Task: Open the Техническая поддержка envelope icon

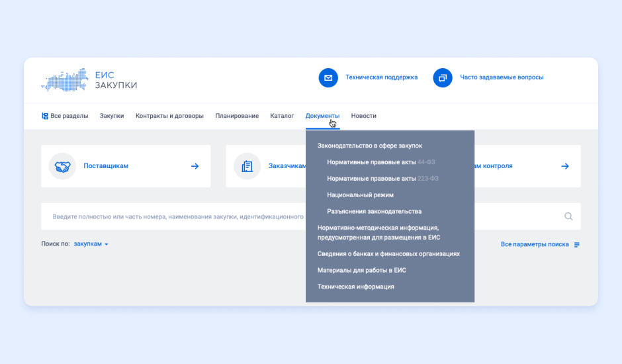Action: click(328, 78)
